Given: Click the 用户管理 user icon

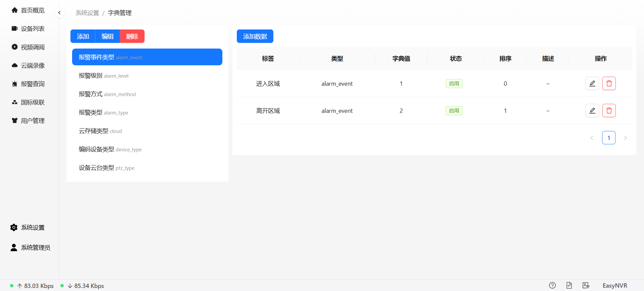Looking at the screenshot, I should point(14,121).
